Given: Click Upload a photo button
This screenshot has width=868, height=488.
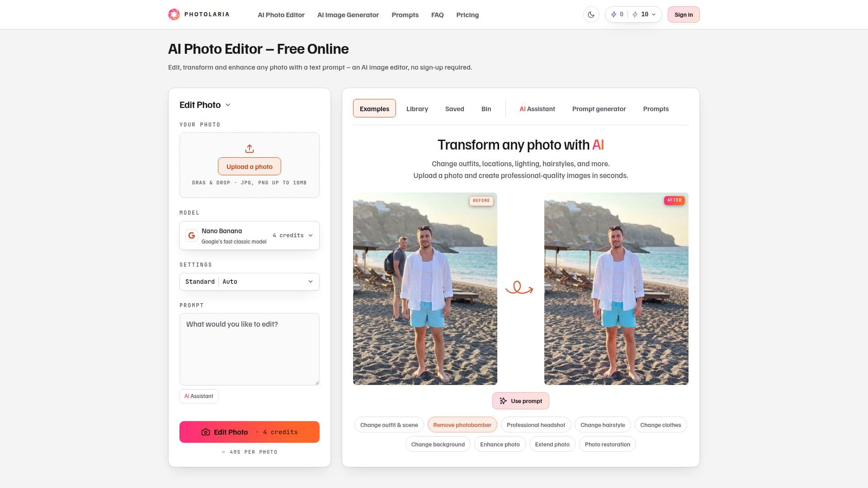Looking at the screenshot, I should point(250,166).
